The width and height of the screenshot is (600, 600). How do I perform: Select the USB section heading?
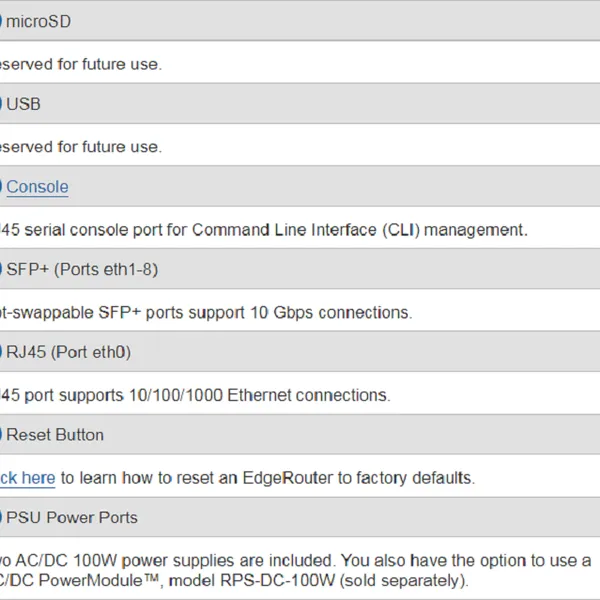click(x=24, y=104)
